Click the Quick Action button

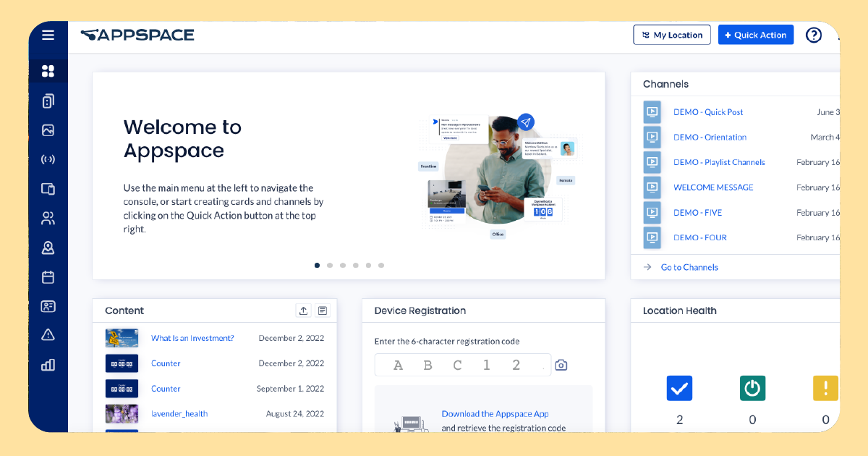756,35
